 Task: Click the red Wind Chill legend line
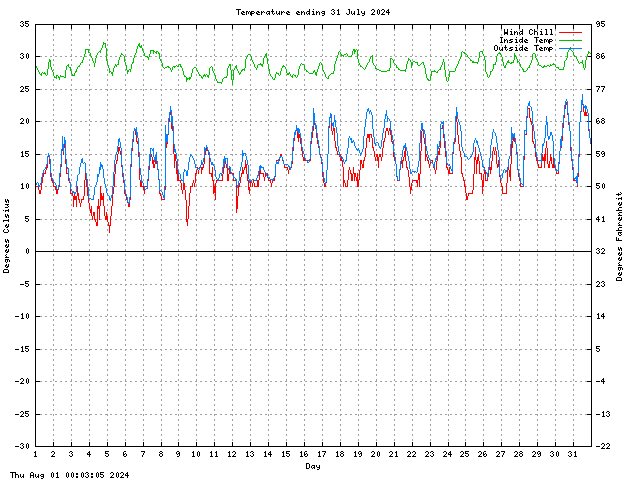pos(571,32)
